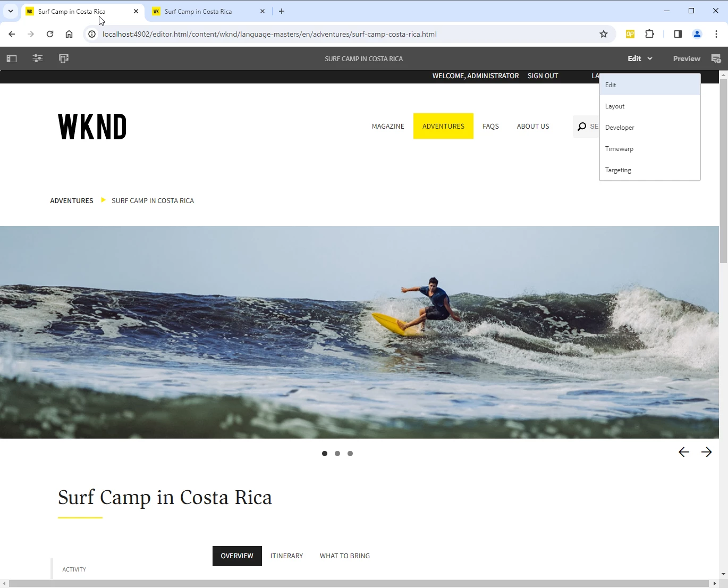Select the third carousel slide dot
The height and width of the screenshot is (588, 728).
350,453
